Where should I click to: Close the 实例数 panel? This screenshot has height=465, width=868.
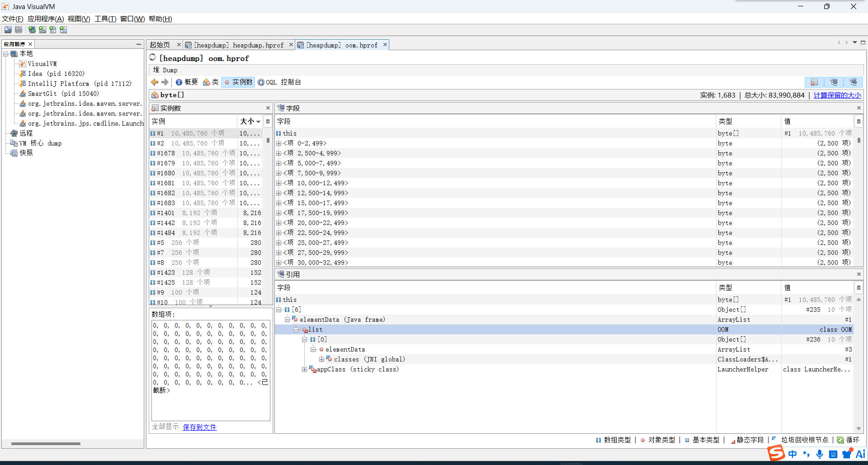click(x=268, y=108)
